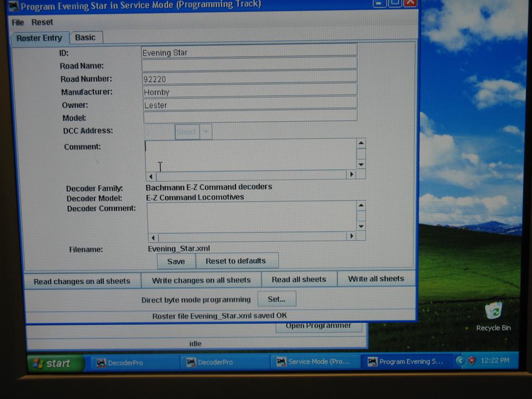This screenshot has width=532, height=399.
Task: Click the Manufacturer field showing Hornby
Action: point(250,91)
